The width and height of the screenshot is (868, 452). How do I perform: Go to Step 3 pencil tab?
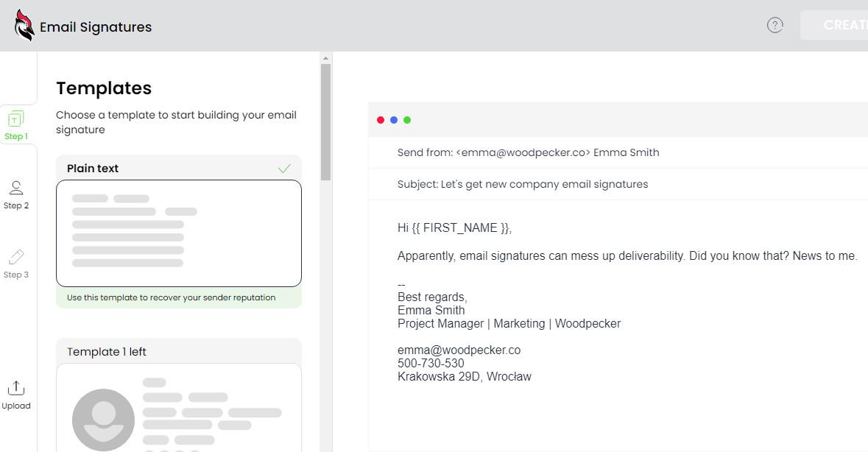16,264
